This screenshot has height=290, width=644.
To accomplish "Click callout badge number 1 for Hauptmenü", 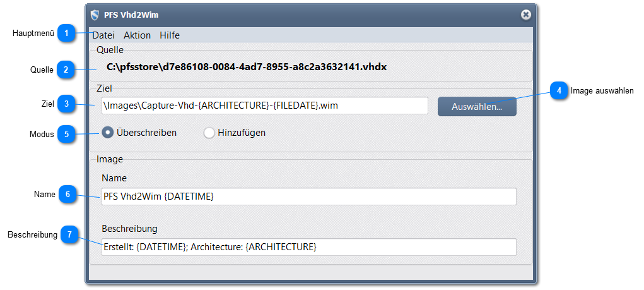I will 66,33.
